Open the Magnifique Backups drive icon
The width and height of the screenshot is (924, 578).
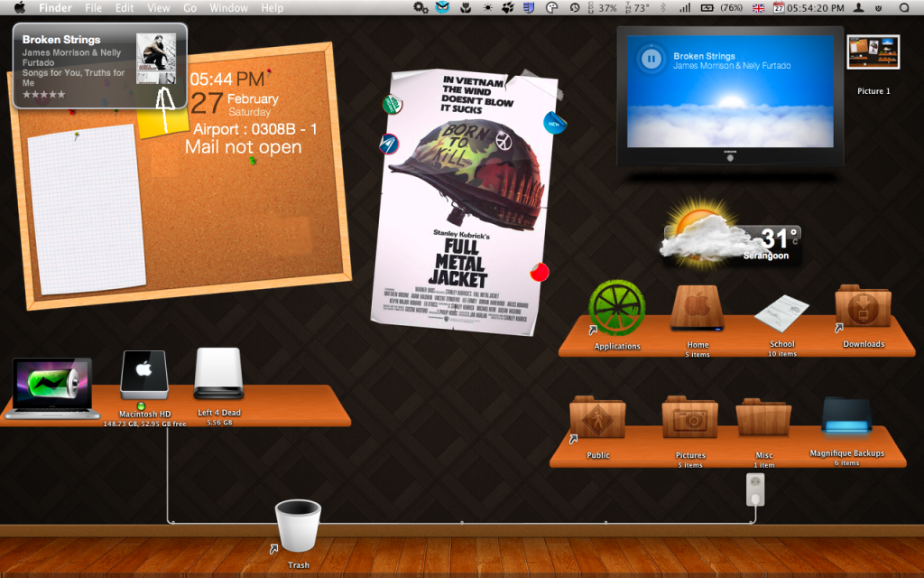click(x=846, y=416)
